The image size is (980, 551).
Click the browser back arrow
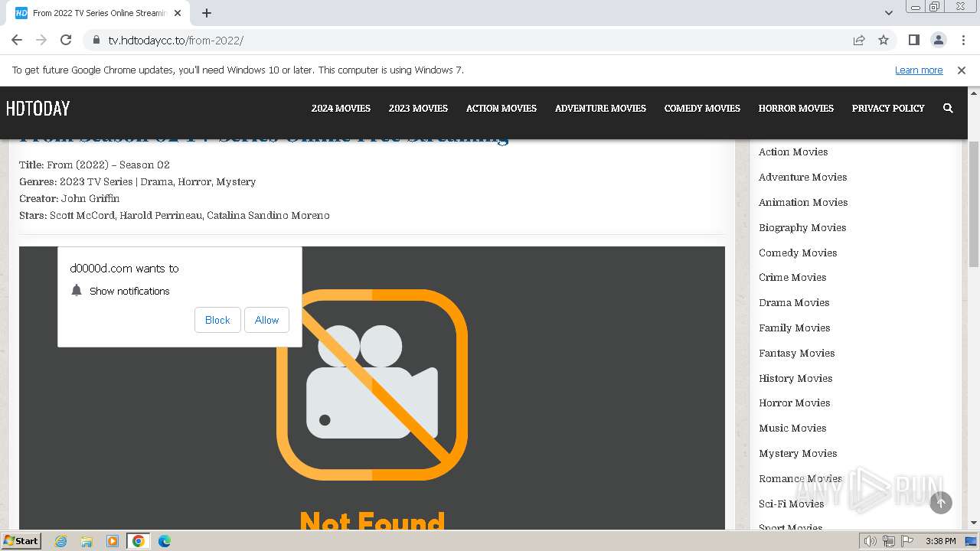[x=17, y=40]
